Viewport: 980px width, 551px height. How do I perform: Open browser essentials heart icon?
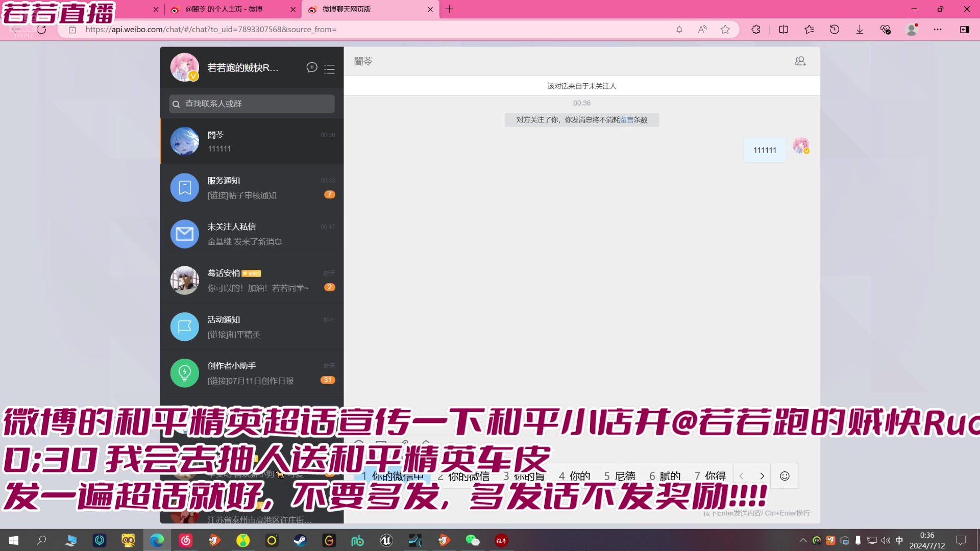[886, 30]
